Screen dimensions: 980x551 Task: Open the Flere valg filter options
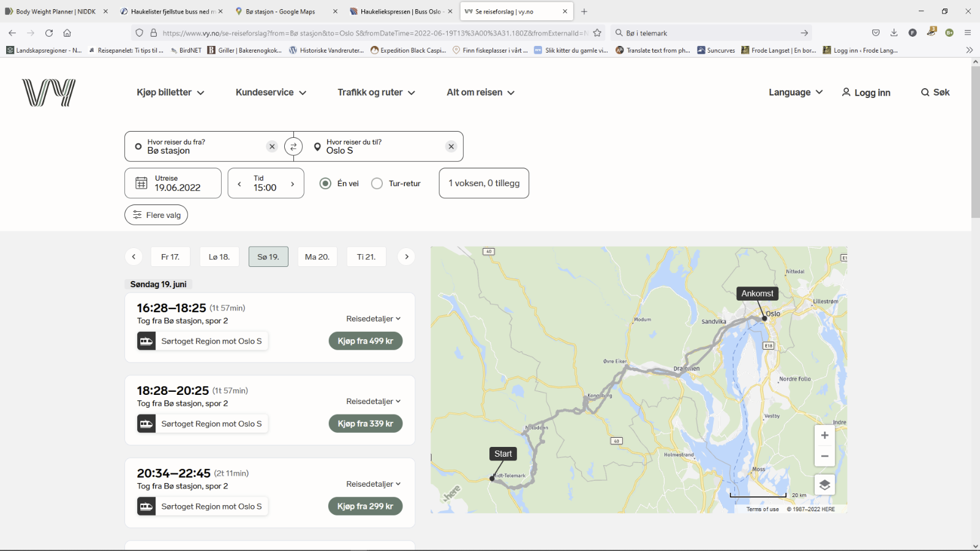pos(156,216)
